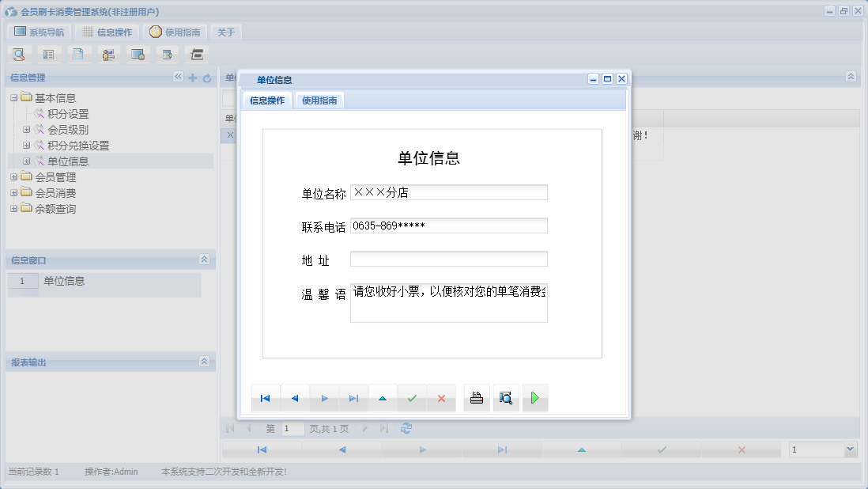Collapse the 信息管理 panel

pyautogui.click(x=179, y=77)
